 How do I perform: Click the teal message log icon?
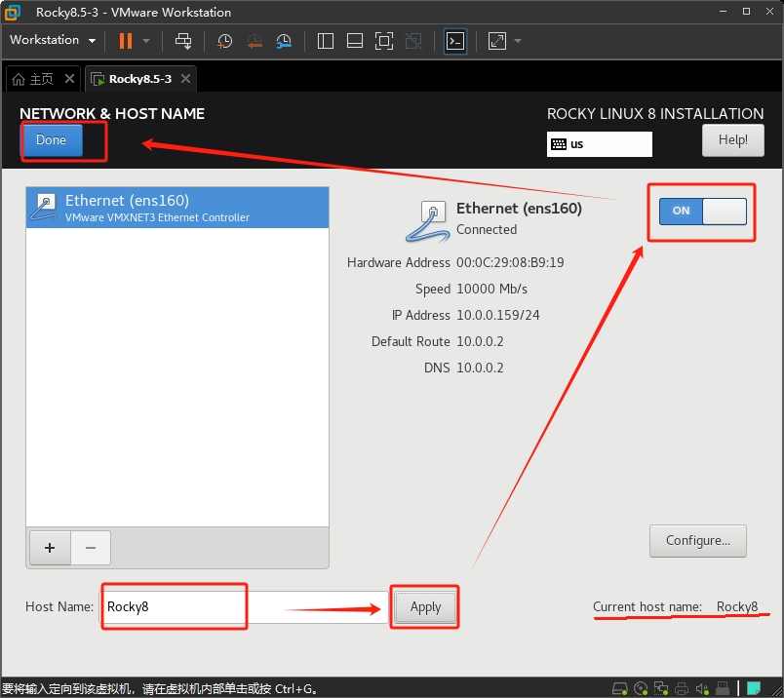click(754, 689)
